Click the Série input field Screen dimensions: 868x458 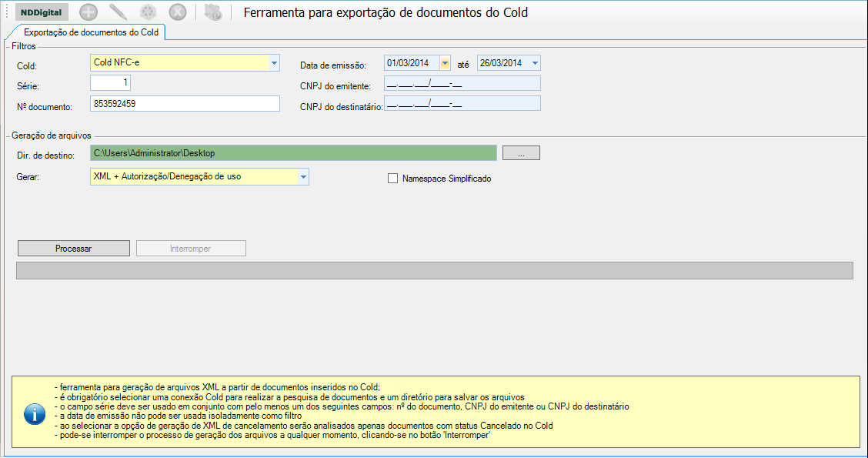click(x=112, y=83)
